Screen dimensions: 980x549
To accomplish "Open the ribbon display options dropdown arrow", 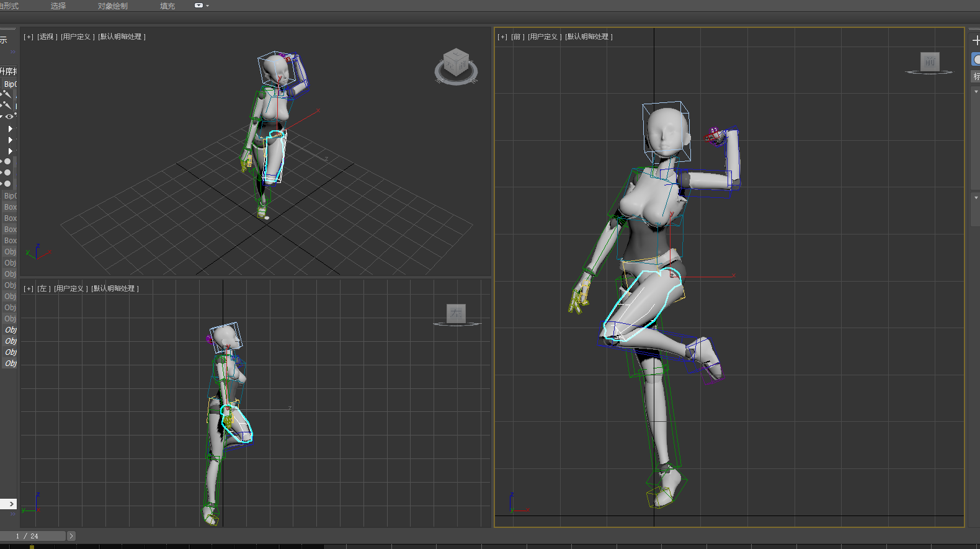I will pos(207,6).
